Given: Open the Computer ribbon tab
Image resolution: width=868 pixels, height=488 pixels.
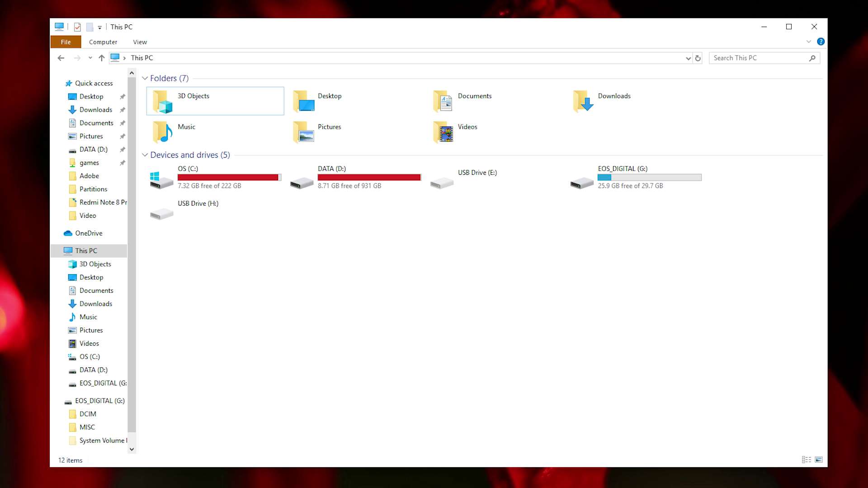Looking at the screenshot, I should tap(103, 42).
